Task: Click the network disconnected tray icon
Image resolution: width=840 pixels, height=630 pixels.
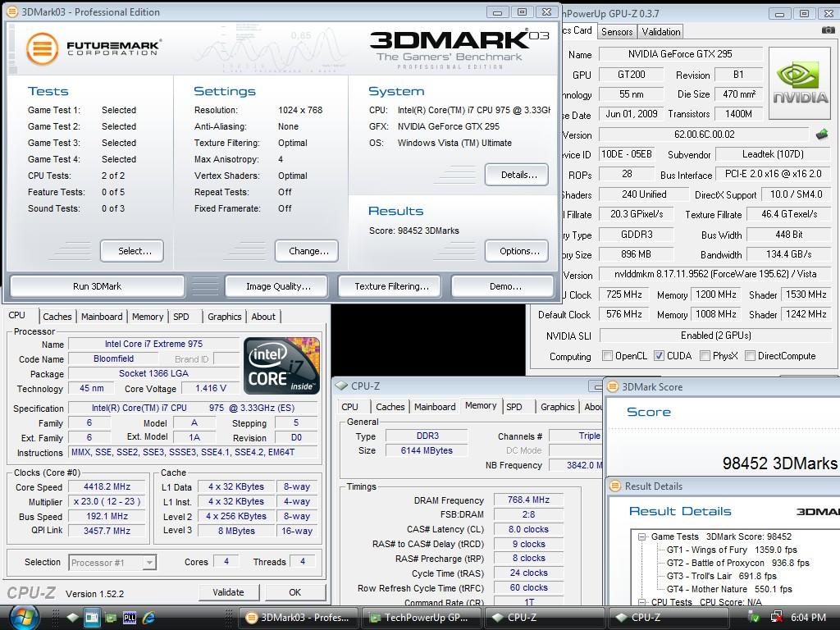Action: (x=776, y=618)
